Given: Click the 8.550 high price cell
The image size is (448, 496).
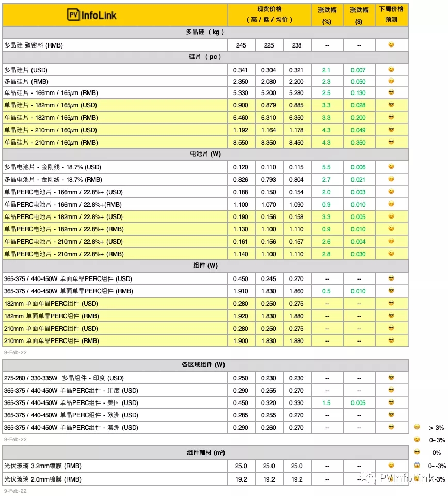Looking at the screenshot, I should click(241, 143).
